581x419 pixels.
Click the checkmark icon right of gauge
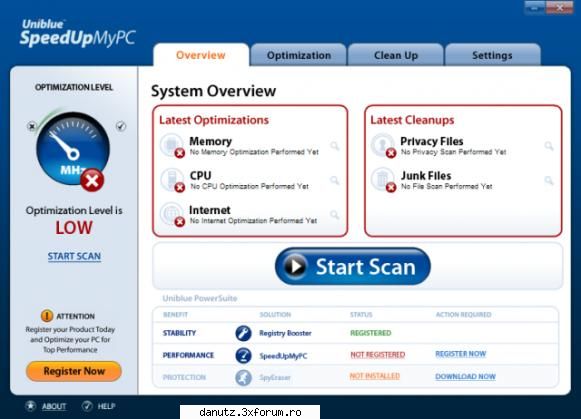[x=121, y=126]
